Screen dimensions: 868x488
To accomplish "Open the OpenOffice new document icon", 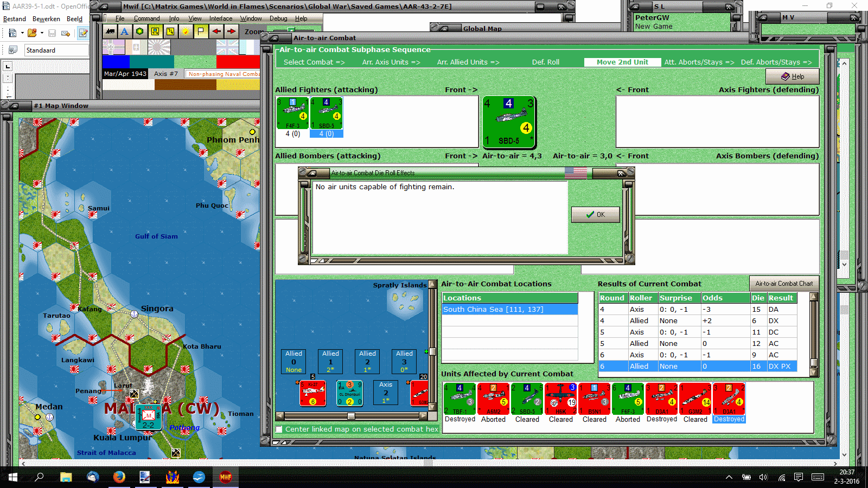I will pos(13,33).
